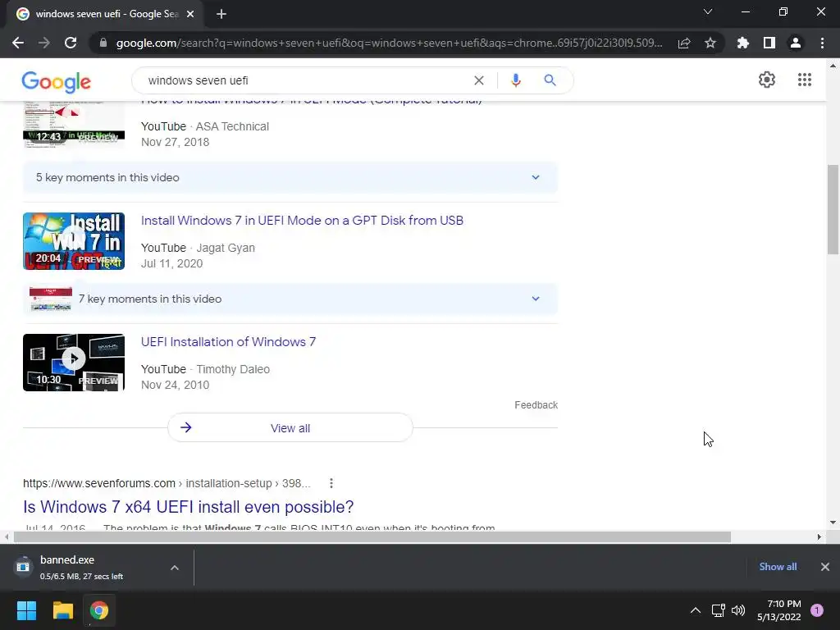Open the Extensions puzzle icon
The image size is (840, 630).
743,43
